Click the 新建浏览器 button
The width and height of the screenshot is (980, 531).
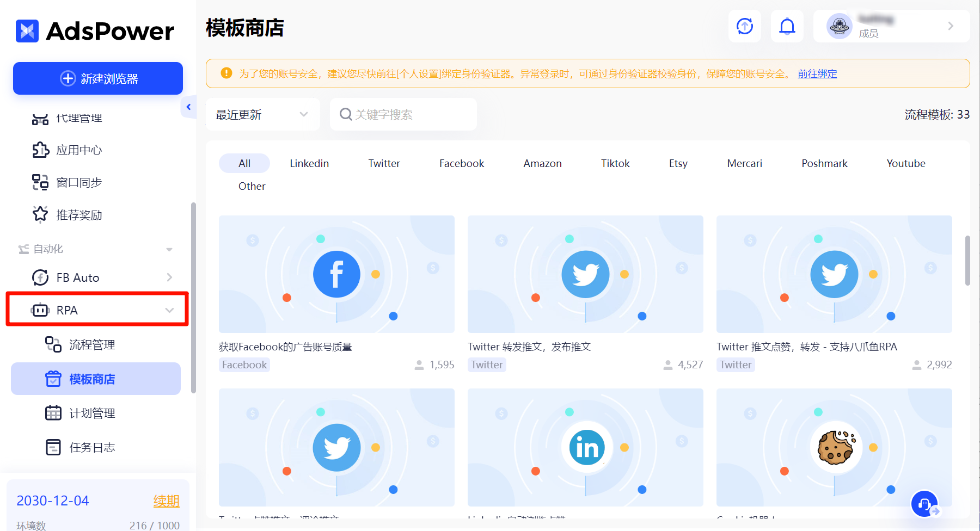coord(98,78)
